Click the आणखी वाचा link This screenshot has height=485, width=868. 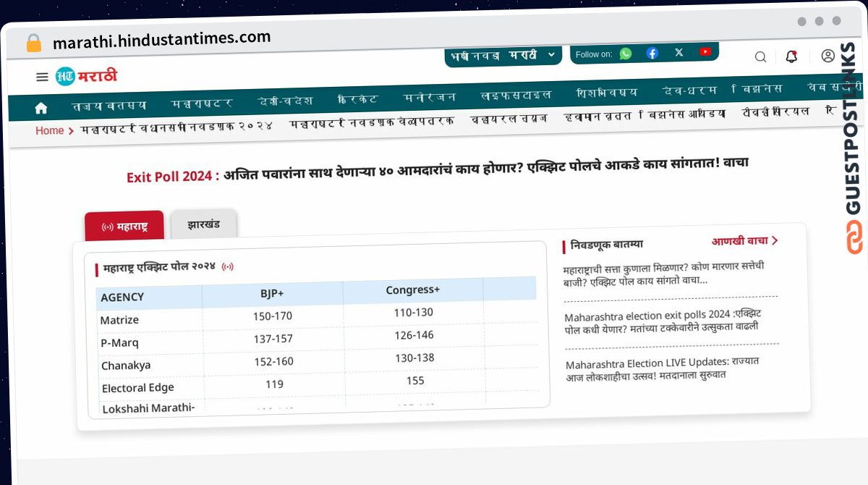[x=744, y=241]
